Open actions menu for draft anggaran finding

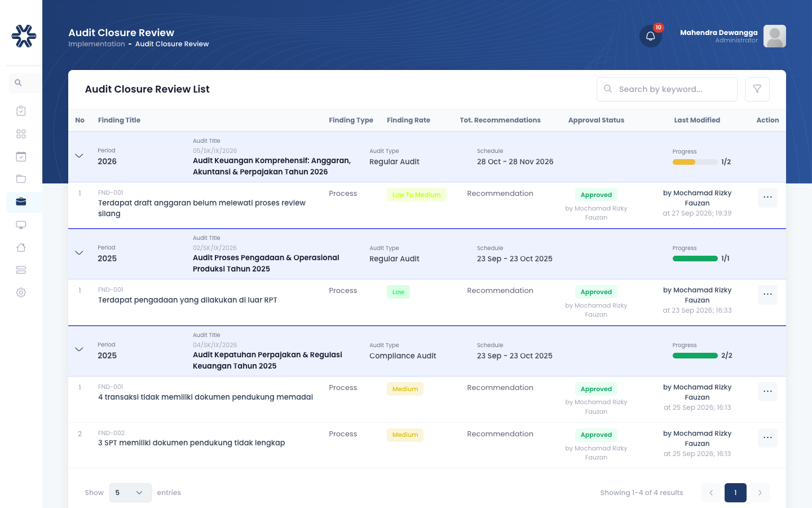[767, 198]
